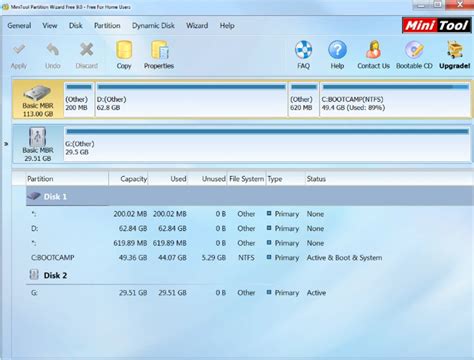
Task: Sort by the Unused column header
Action: point(207,179)
